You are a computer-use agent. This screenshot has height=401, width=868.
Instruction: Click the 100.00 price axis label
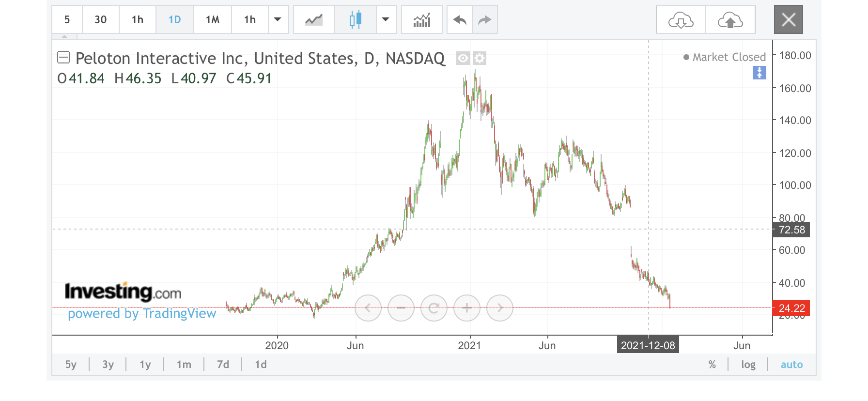(x=795, y=185)
